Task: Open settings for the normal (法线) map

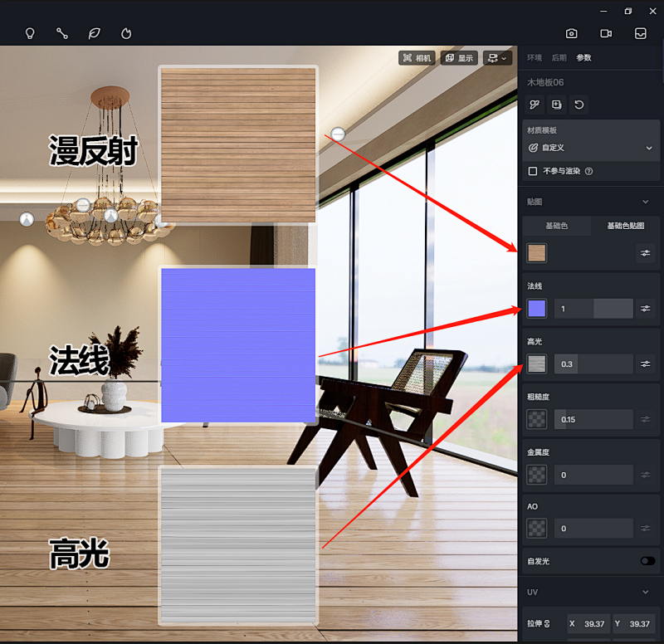Action: click(x=645, y=309)
